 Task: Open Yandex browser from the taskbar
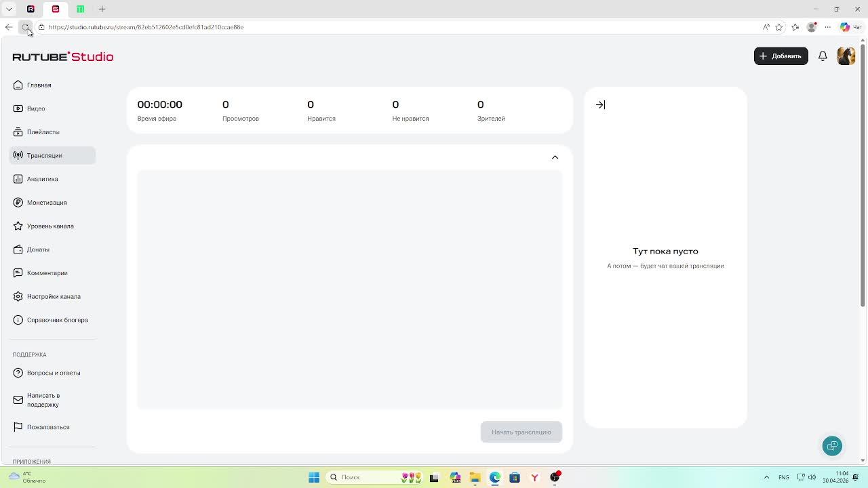pyautogui.click(x=534, y=477)
